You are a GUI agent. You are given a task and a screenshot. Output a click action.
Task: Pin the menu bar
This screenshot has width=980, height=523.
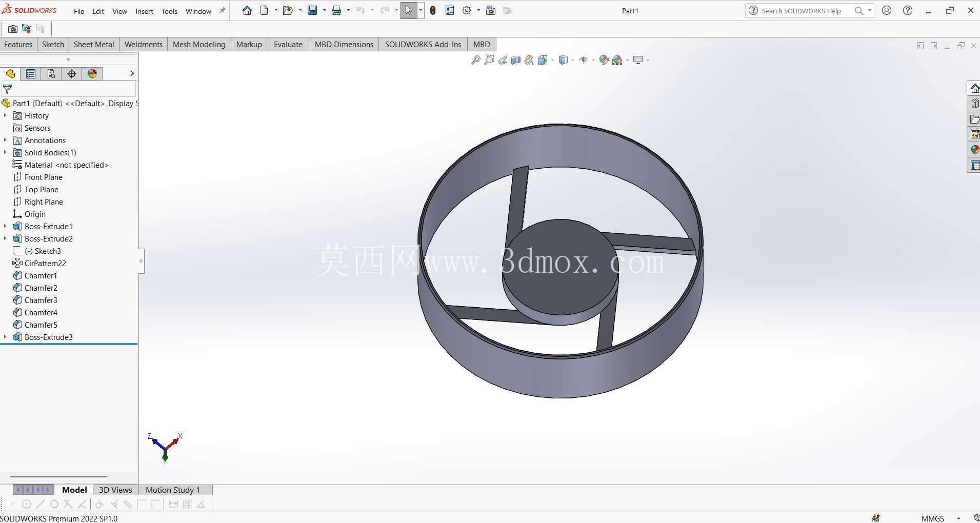(223, 10)
